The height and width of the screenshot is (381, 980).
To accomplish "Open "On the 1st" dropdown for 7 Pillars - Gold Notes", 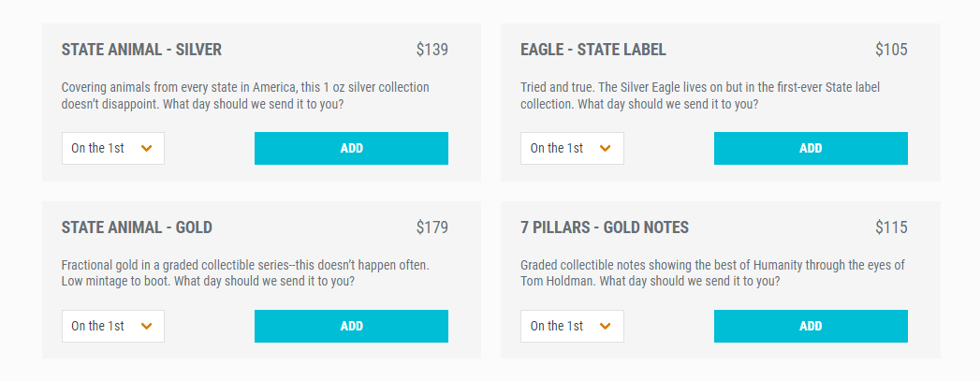I will [x=571, y=326].
